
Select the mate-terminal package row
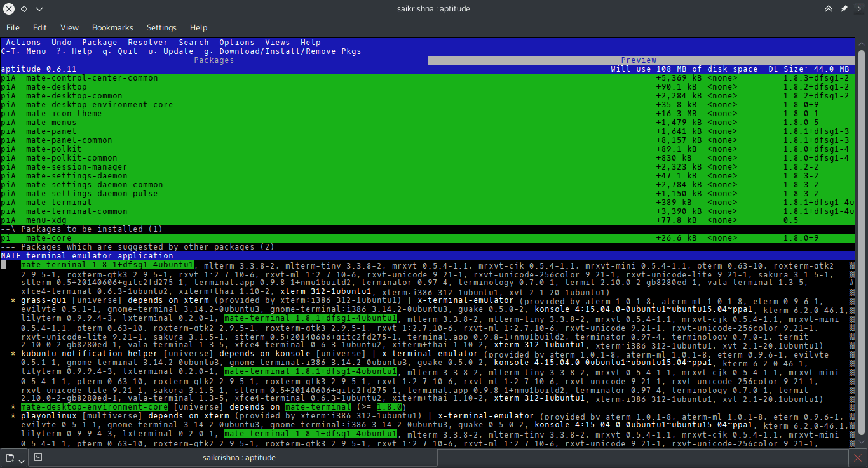[x=428, y=203]
